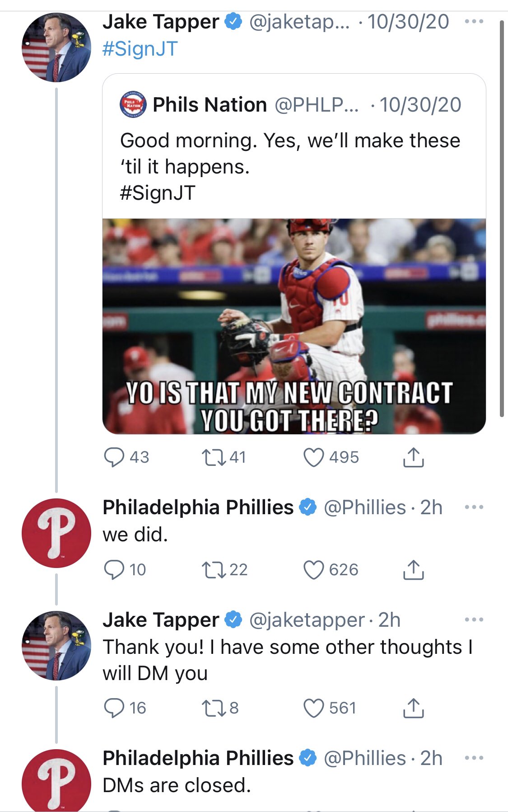Retweet Jake Tapper's 'Thank you!' tweet
This screenshot has height=812, width=508.
pyautogui.click(x=214, y=708)
